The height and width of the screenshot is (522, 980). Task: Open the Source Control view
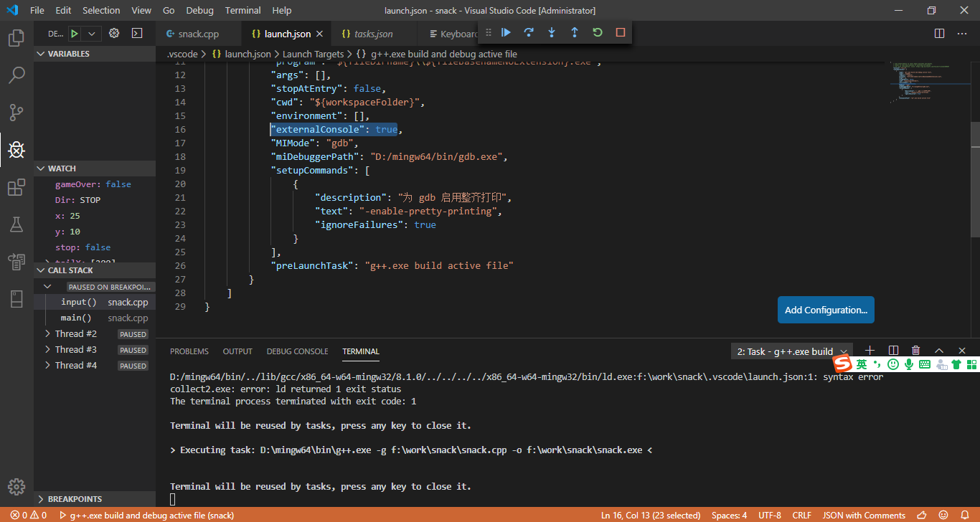pyautogui.click(x=17, y=112)
